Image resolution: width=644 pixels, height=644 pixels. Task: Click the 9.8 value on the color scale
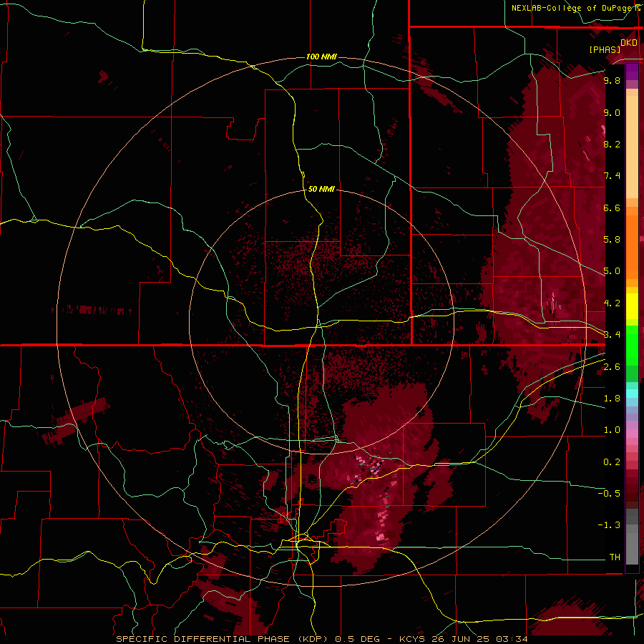[x=612, y=80]
